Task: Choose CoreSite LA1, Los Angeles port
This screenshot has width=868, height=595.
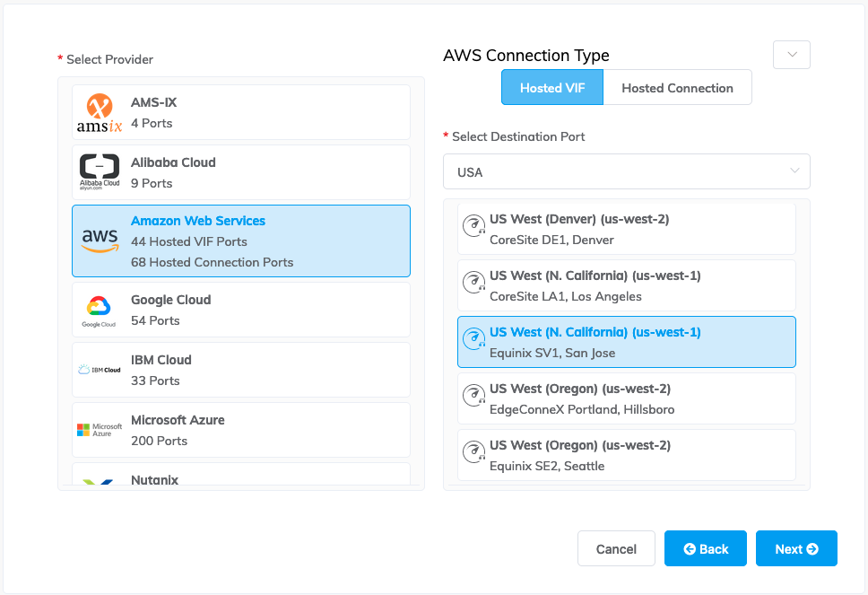Action: click(626, 285)
